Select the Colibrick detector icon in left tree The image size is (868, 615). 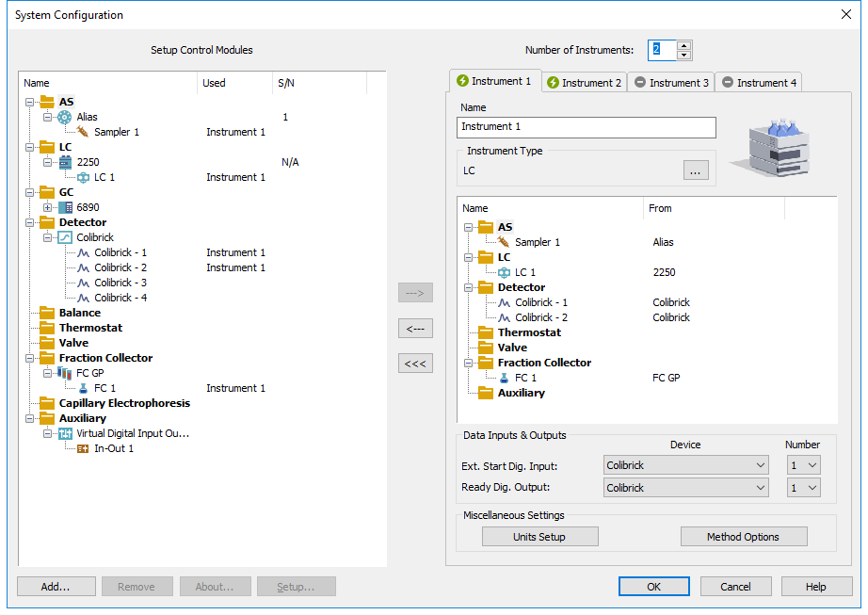(65, 237)
